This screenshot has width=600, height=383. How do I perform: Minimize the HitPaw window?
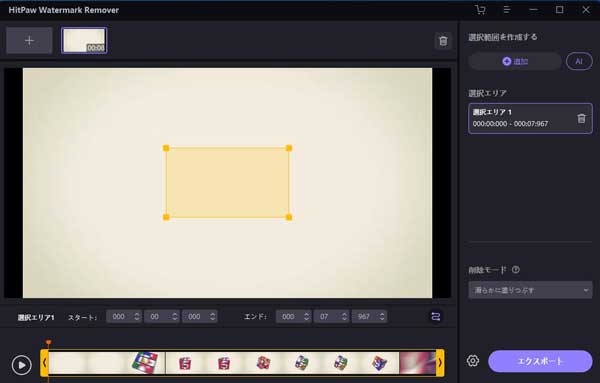(x=533, y=10)
